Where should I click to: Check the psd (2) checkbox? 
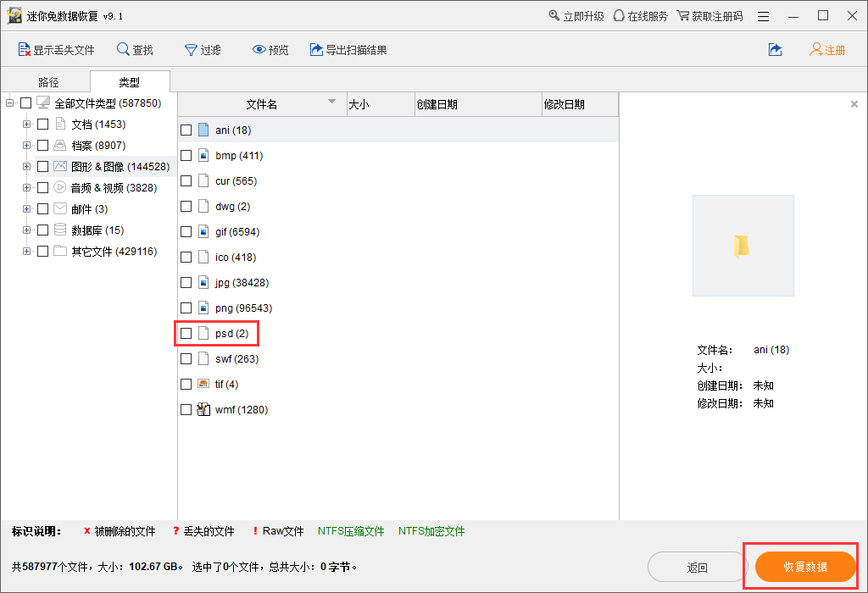[186, 334]
